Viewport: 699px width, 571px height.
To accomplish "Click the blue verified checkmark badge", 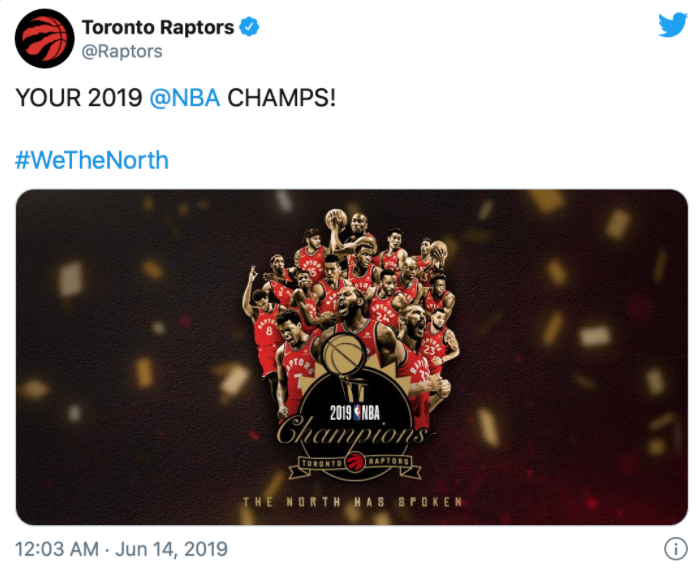I will [x=250, y=27].
